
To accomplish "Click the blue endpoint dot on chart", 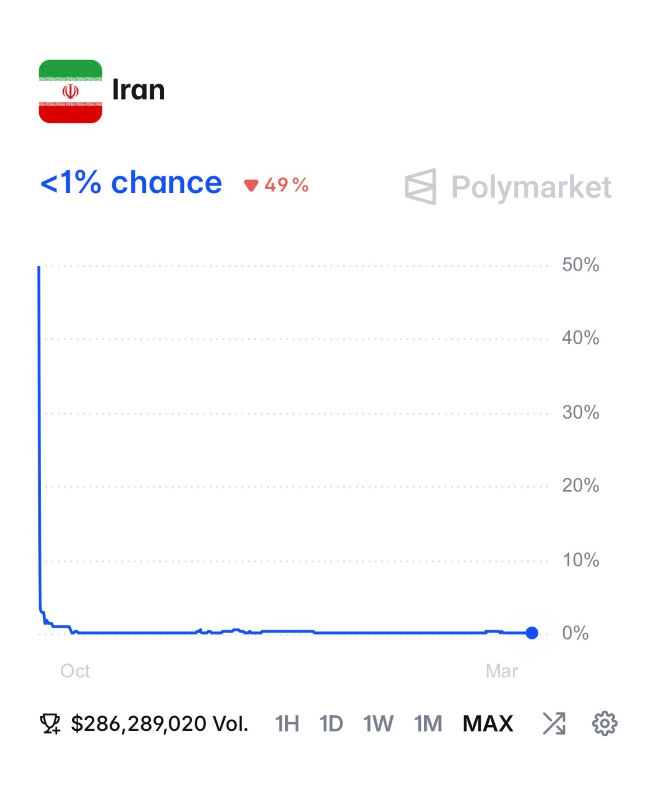I will tap(532, 633).
